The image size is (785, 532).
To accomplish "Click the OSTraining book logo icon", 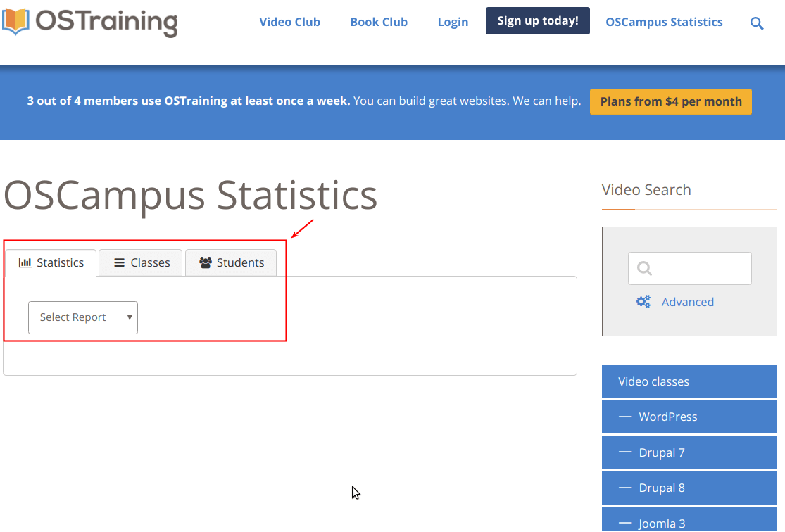I will click(x=15, y=22).
